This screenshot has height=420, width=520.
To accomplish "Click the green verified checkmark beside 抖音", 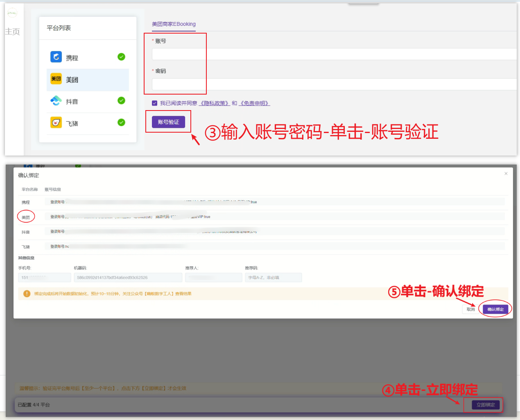I will click(121, 101).
